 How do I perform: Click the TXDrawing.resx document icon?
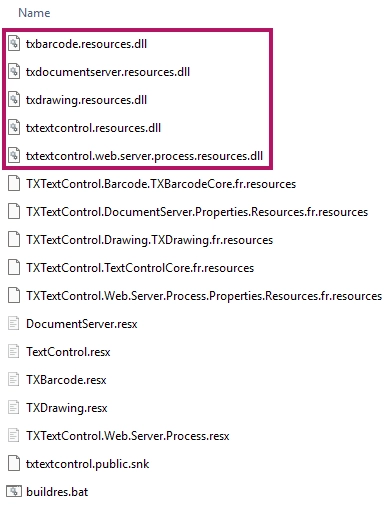tap(14, 408)
